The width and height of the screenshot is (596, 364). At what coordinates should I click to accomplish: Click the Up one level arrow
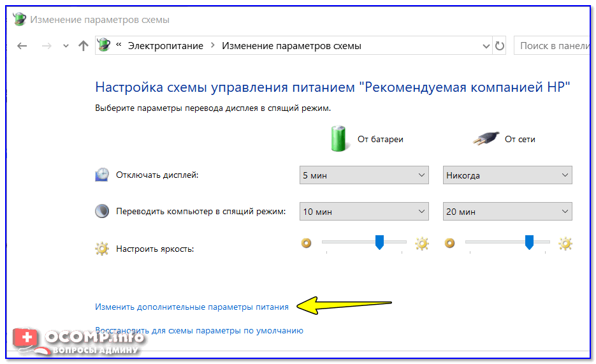(x=83, y=46)
